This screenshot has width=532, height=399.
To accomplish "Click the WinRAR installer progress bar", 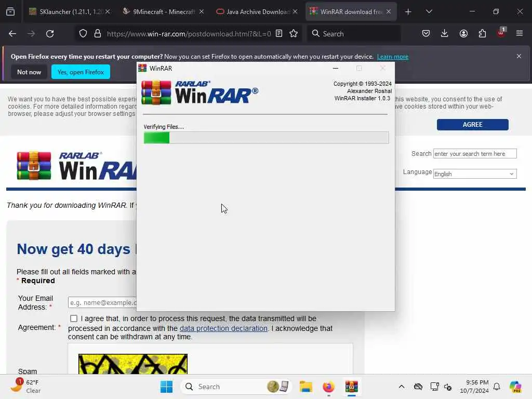I will [267, 138].
